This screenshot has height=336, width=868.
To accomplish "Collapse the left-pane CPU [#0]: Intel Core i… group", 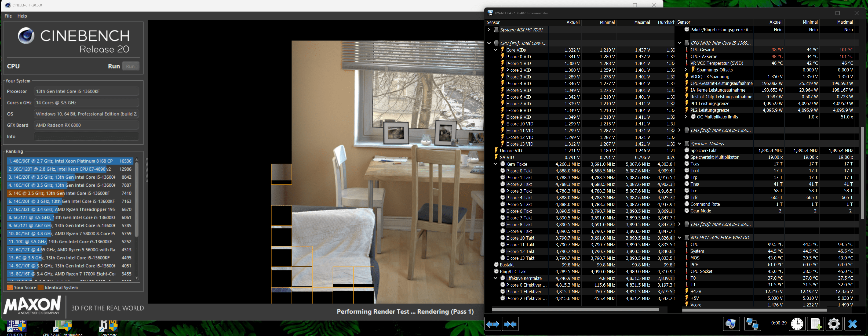I will click(489, 43).
